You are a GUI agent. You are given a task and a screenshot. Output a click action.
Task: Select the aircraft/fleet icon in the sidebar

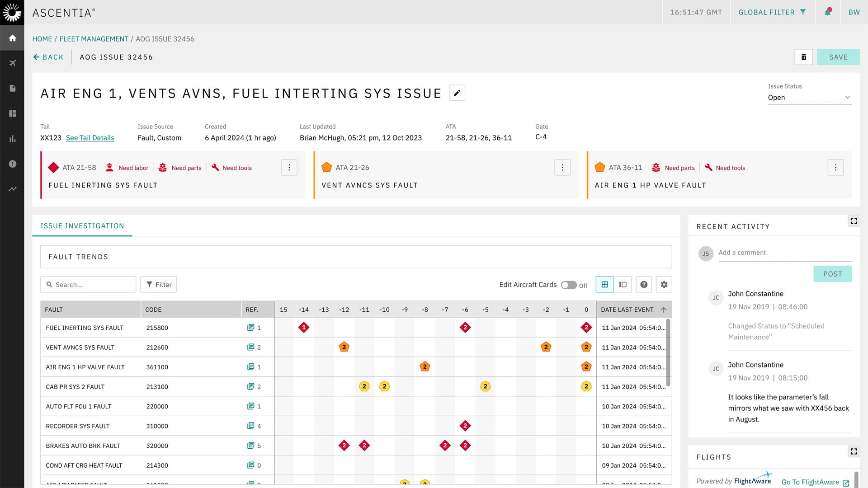pos(12,62)
